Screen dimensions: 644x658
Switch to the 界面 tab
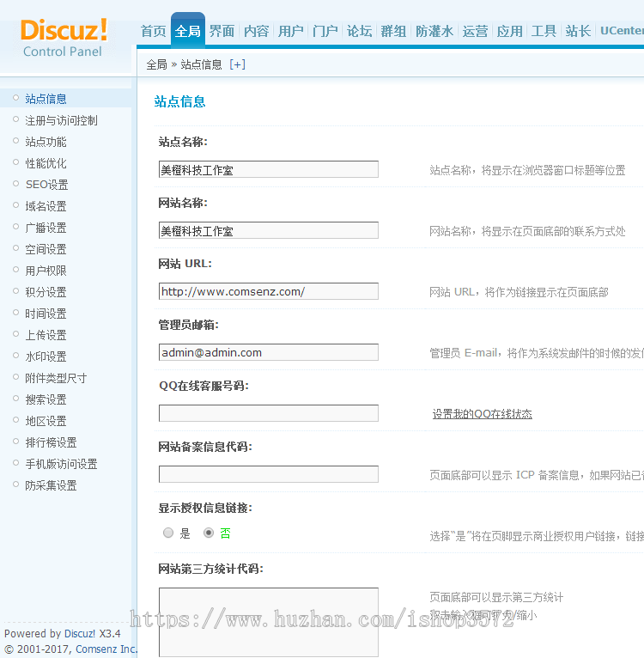coord(222,31)
